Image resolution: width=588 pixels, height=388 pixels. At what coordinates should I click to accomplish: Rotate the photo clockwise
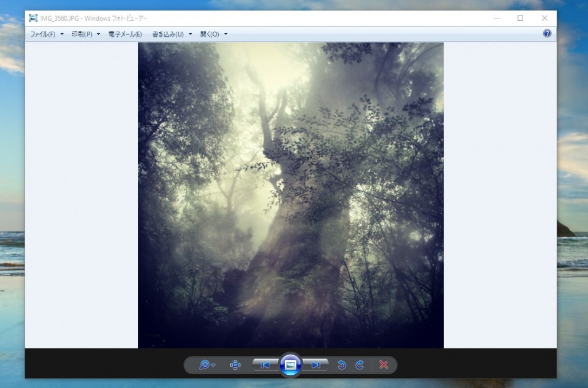tap(359, 365)
